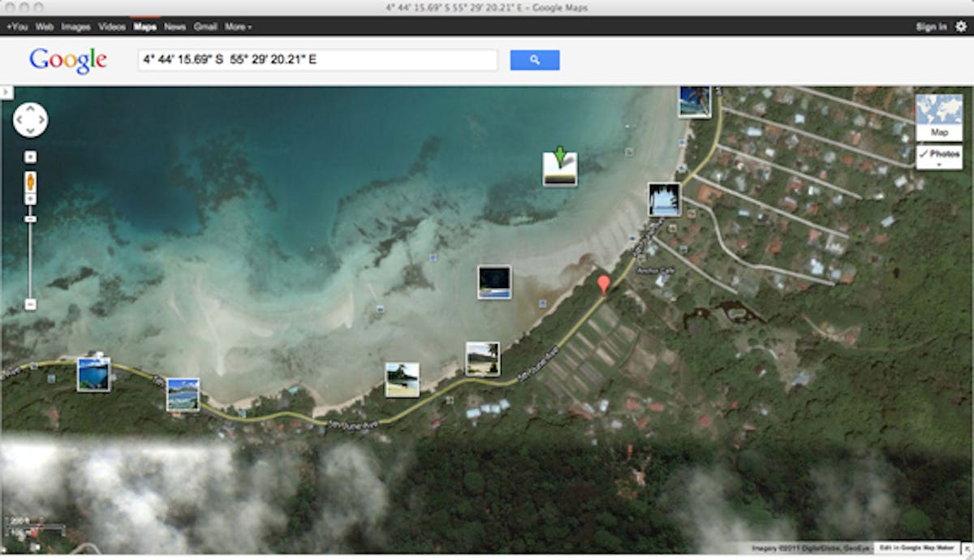Click the red location marker pin
This screenshot has height=560, width=974.
pos(603,285)
